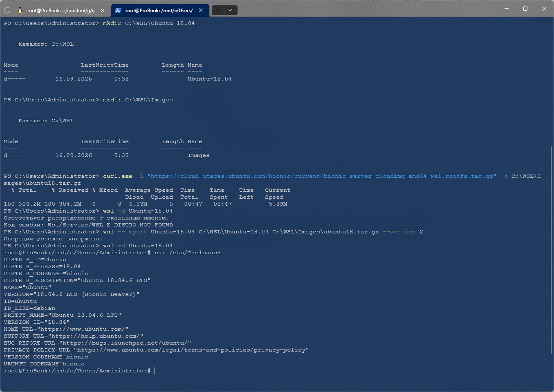Click the 'ID=ubuntu' line
The height and width of the screenshot is (392, 554).
coord(20,301)
